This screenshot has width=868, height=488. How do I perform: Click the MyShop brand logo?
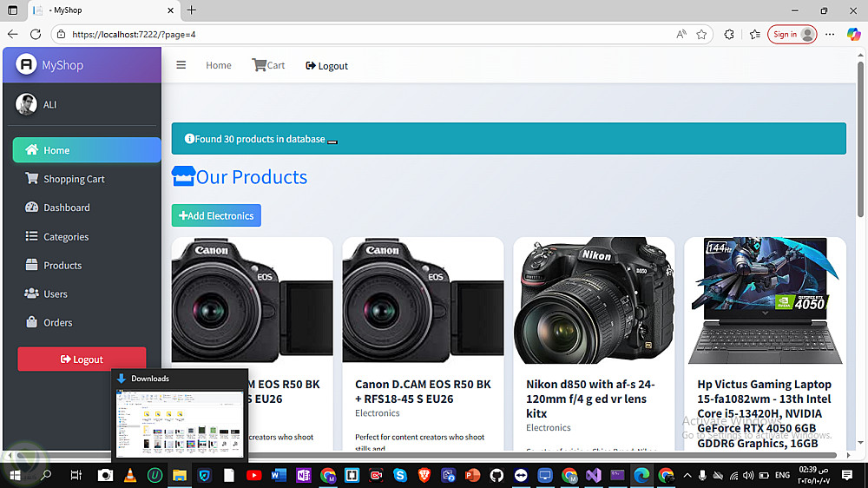point(26,65)
